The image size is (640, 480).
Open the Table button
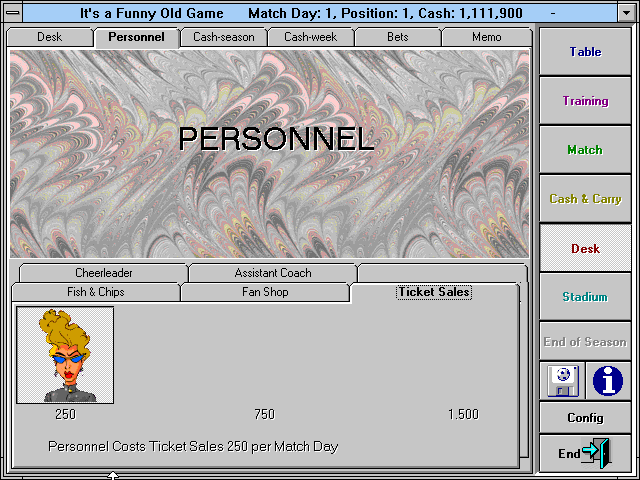tap(585, 52)
